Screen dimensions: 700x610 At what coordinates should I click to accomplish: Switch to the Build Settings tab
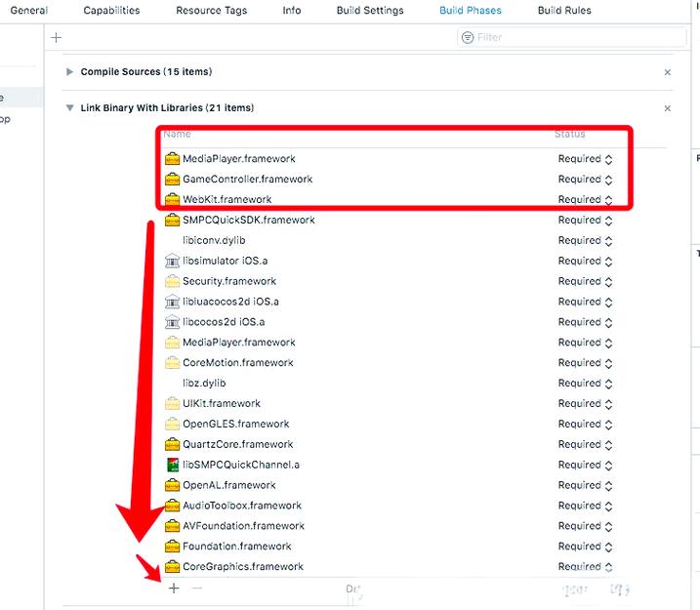[370, 11]
